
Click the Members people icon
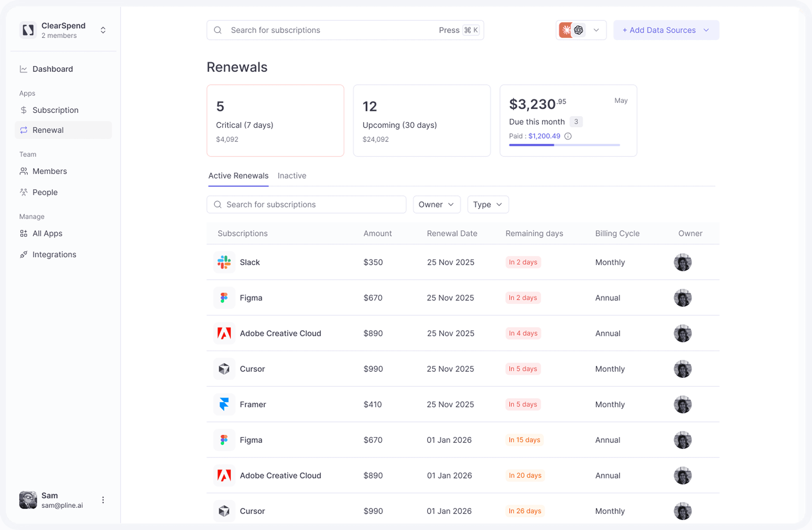pos(24,171)
